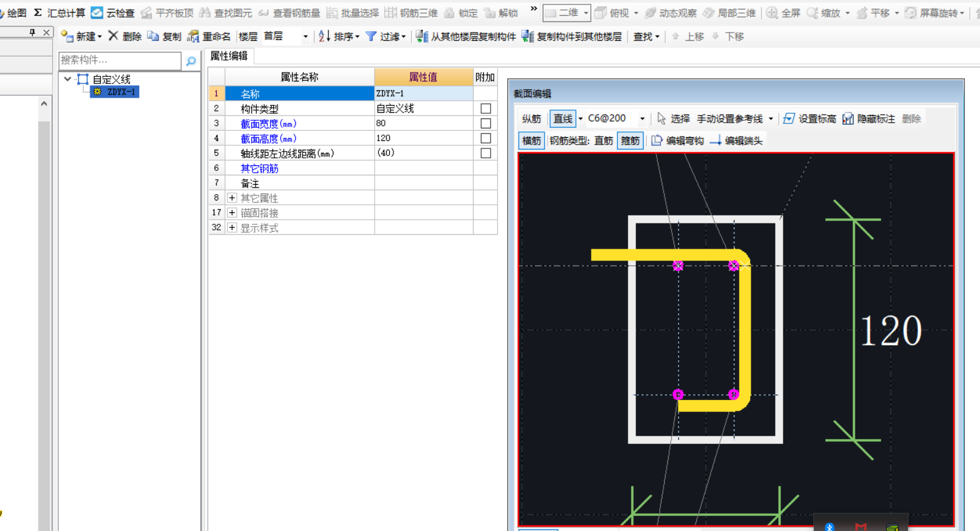
Task: Toggle the 横筋 mode button
Action: [531, 141]
